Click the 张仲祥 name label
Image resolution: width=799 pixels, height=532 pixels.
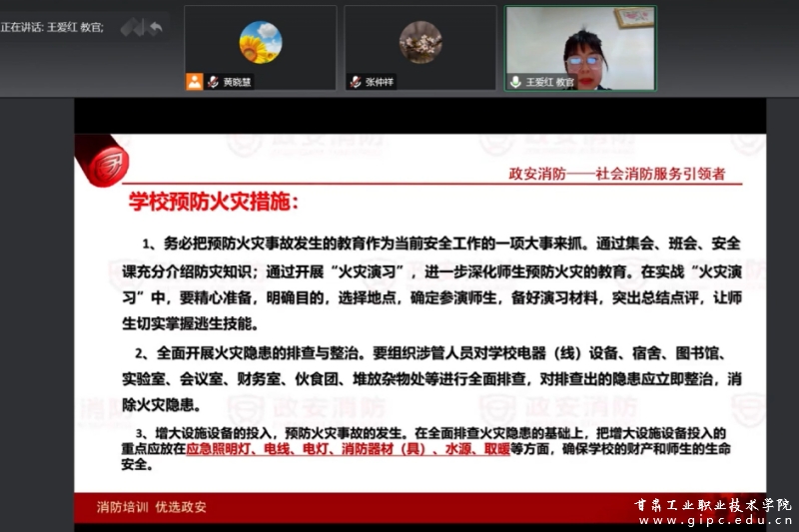(x=380, y=82)
